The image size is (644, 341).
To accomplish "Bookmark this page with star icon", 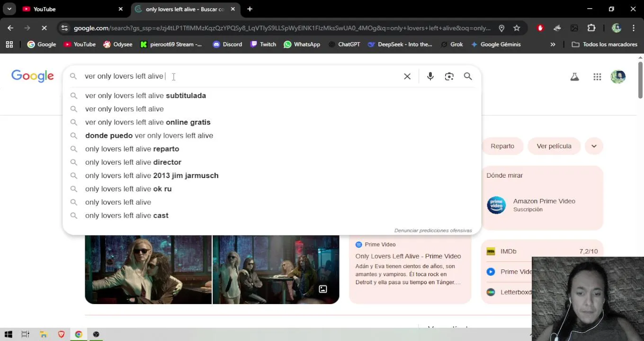I will (517, 28).
